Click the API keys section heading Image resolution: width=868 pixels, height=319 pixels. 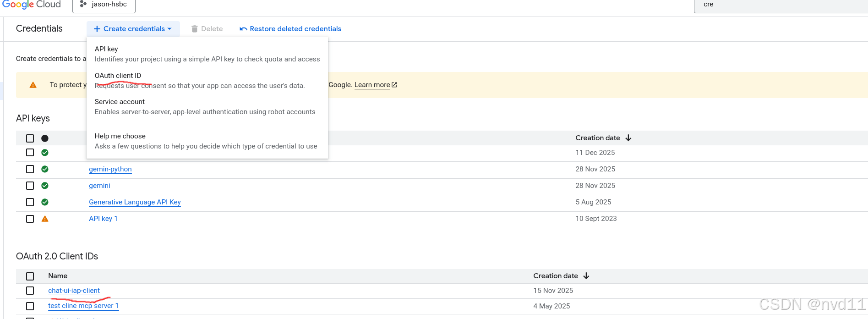pos(33,118)
